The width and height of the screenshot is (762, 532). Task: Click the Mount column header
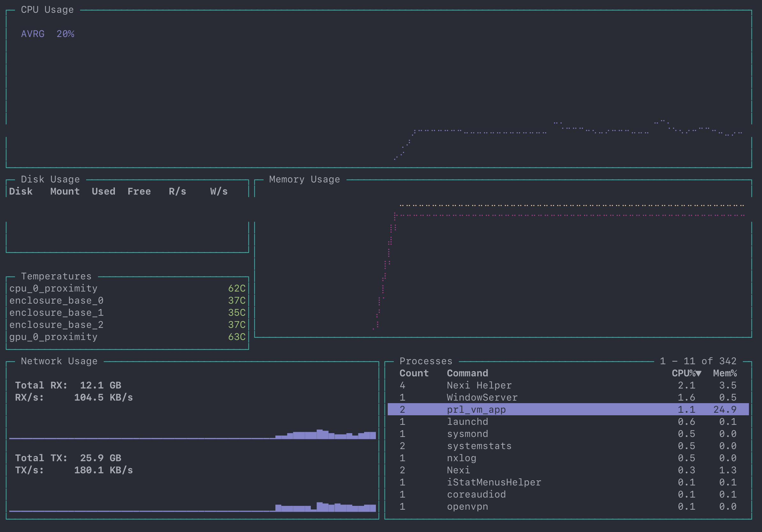click(x=65, y=191)
